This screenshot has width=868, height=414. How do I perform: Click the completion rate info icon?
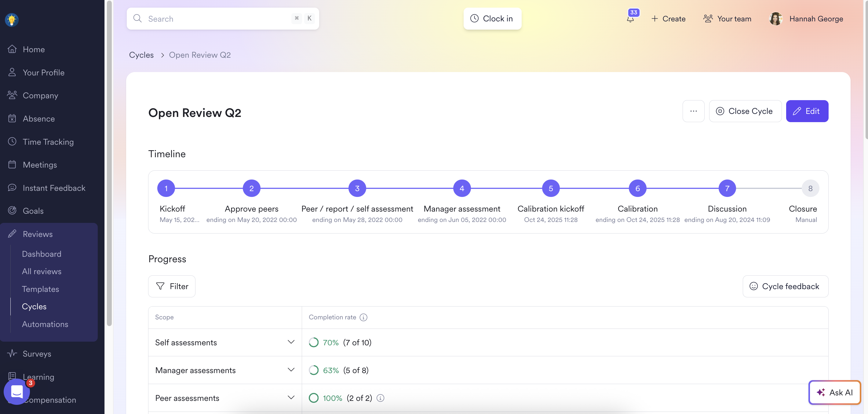click(363, 317)
